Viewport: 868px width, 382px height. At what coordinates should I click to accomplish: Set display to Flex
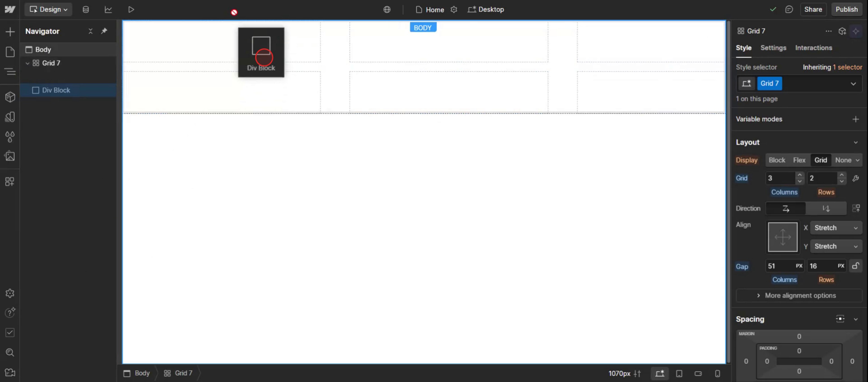coord(799,160)
